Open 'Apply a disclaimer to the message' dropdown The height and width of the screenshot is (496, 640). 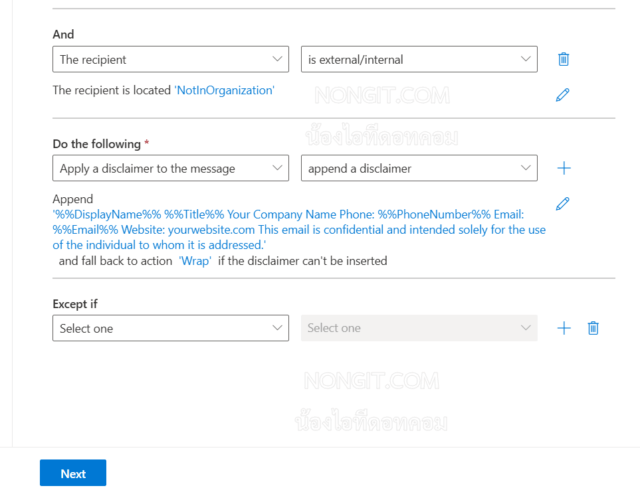coord(171,168)
